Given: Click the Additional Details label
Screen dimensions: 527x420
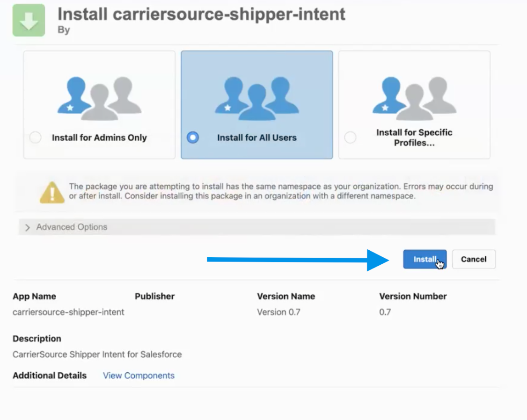Looking at the screenshot, I should coord(50,376).
